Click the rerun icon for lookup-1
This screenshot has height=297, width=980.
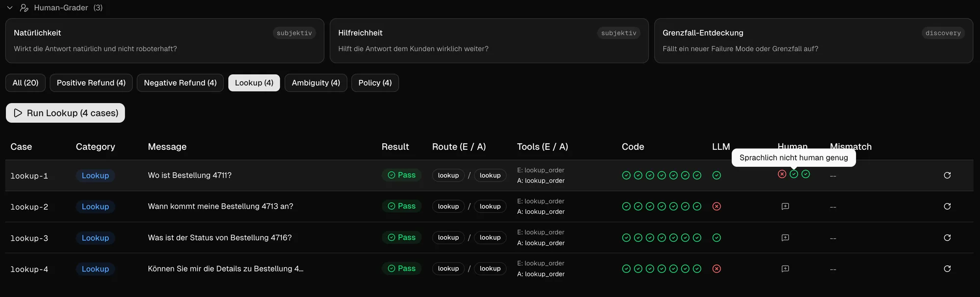(x=947, y=175)
